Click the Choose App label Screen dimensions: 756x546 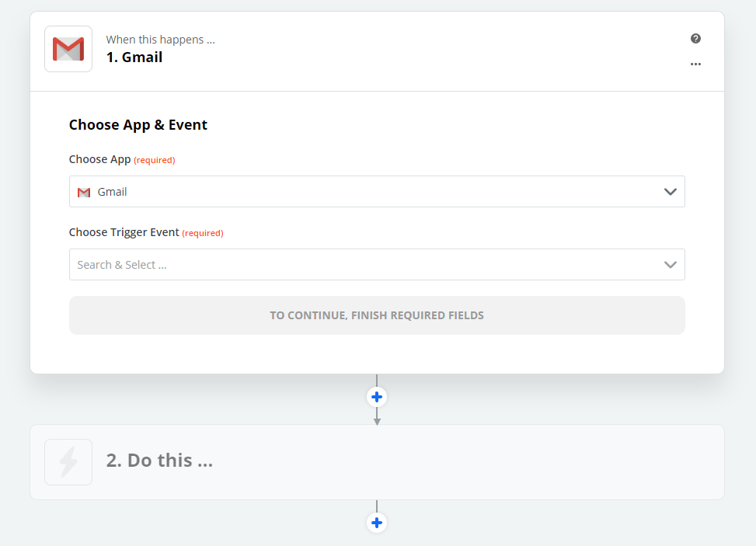[x=99, y=159]
